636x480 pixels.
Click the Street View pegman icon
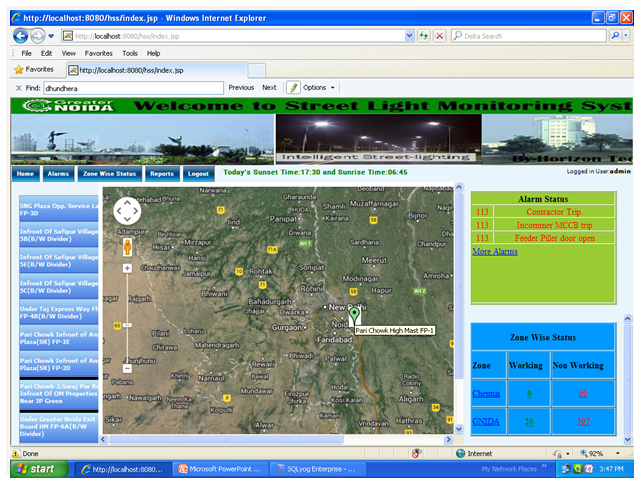[128, 246]
